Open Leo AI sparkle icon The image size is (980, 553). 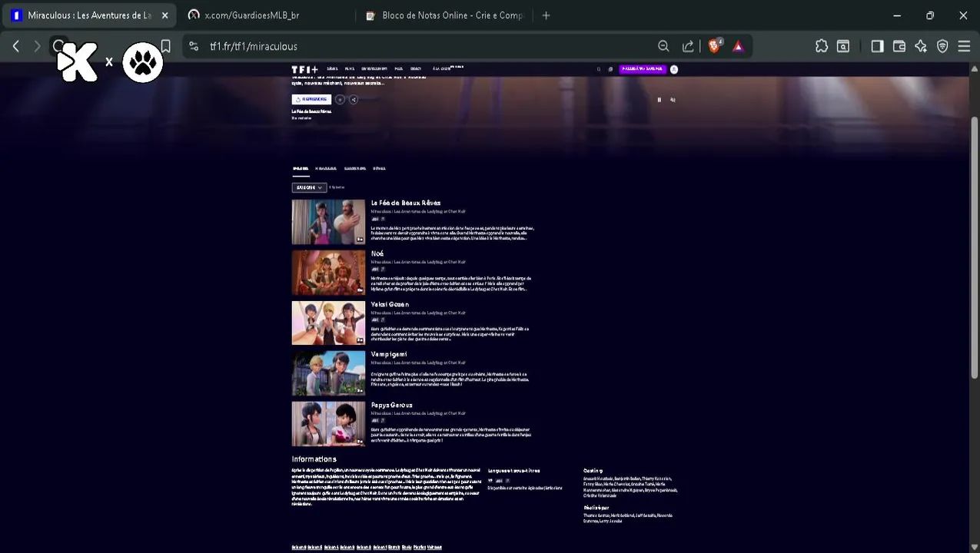tap(921, 46)
